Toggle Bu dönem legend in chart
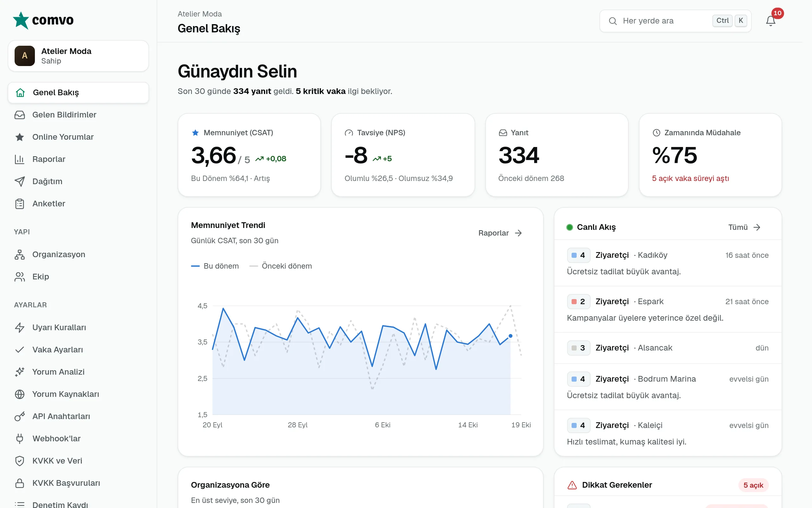The image size is (812, 508). [215, 266]
